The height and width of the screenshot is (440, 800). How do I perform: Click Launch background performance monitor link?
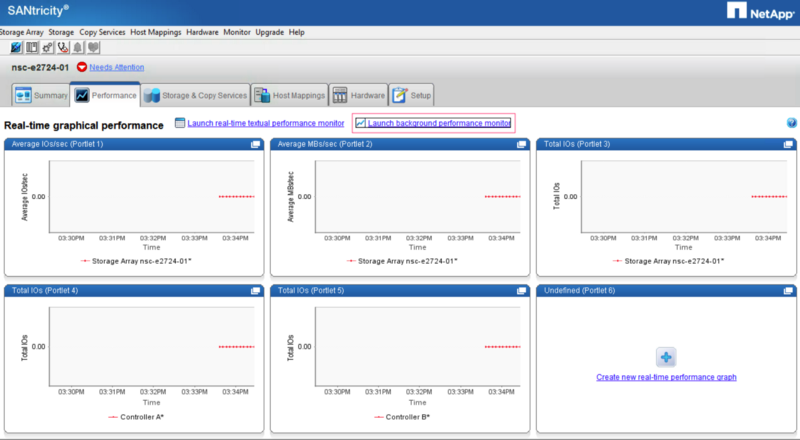439,123
